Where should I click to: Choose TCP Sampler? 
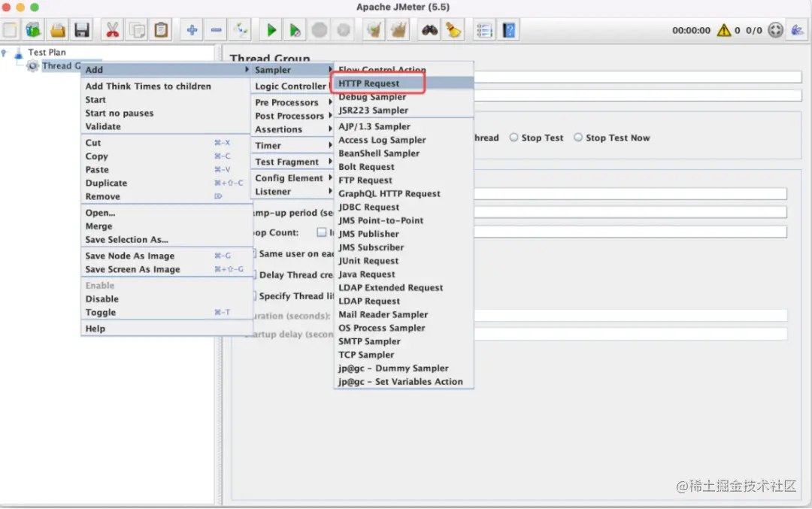404,355
